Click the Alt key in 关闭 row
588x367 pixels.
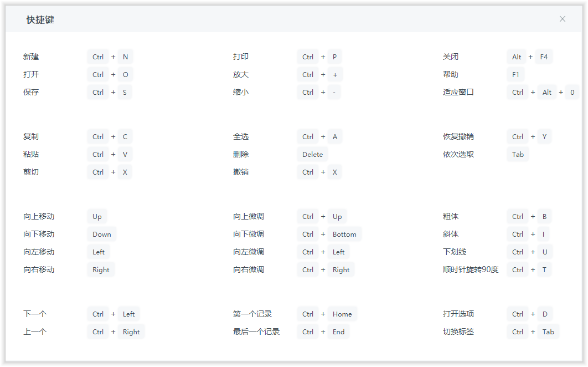pyautogui.click(x=517, y=57)
